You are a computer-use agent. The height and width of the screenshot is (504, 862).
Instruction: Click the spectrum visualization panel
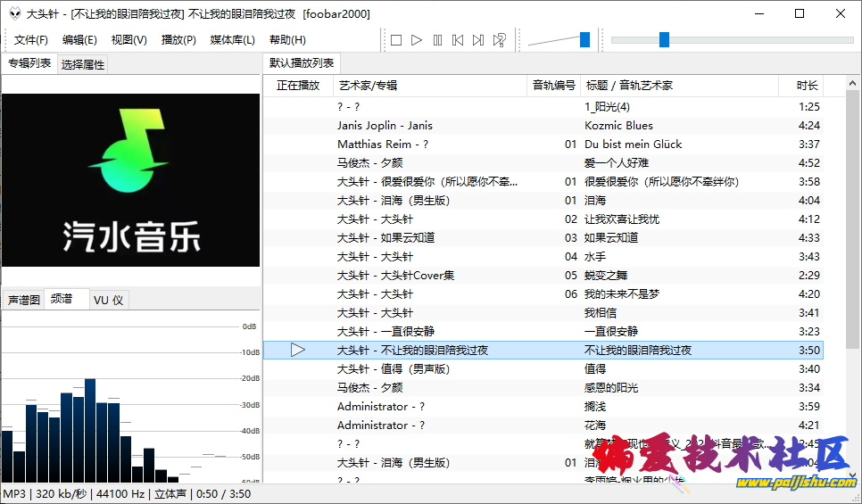point(131,397)
